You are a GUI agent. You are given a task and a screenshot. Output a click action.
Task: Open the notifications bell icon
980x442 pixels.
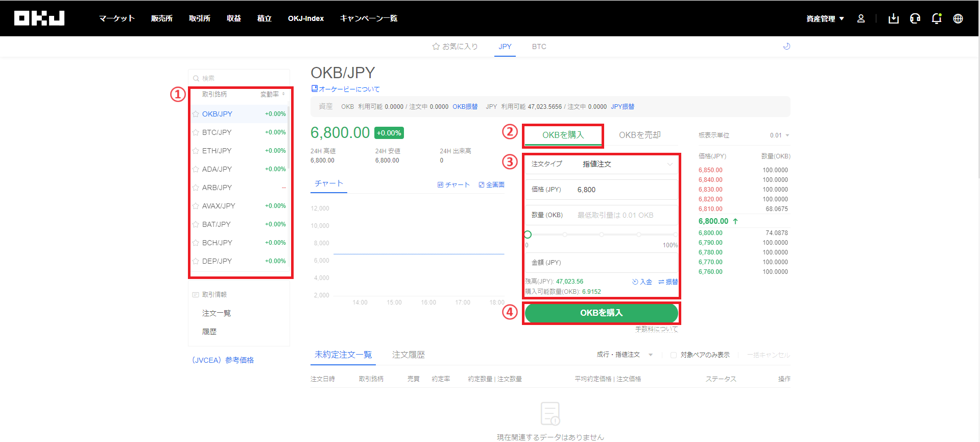point(937,18)
